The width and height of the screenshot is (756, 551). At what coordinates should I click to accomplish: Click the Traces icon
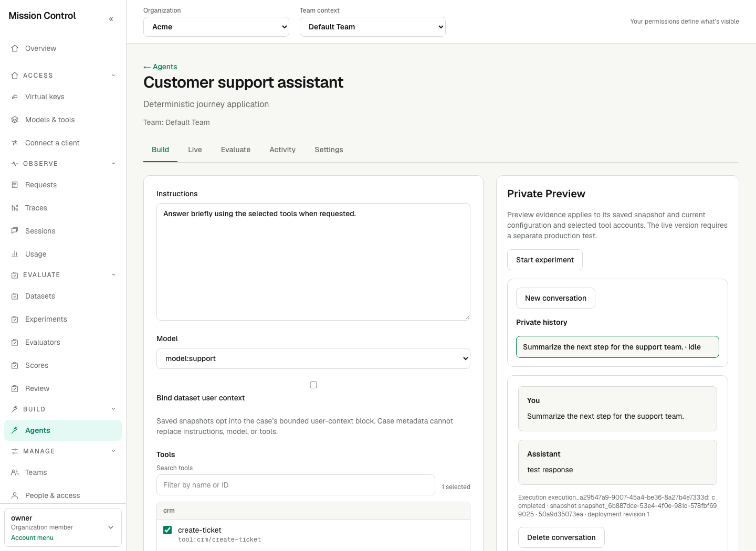pyautogui.click(x=15, y=208)
